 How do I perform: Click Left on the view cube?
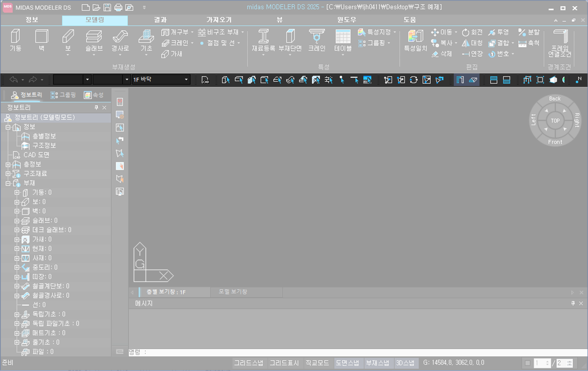coord(533,120)
